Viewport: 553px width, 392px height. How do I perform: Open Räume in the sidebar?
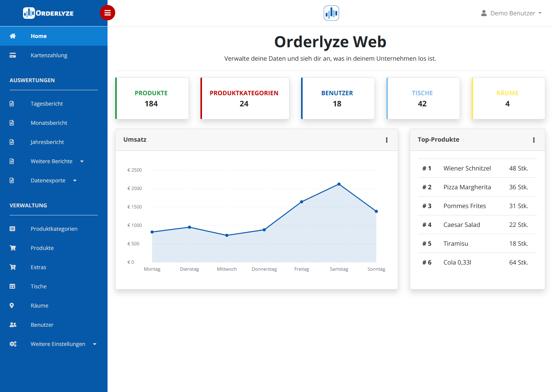[54, 306]
